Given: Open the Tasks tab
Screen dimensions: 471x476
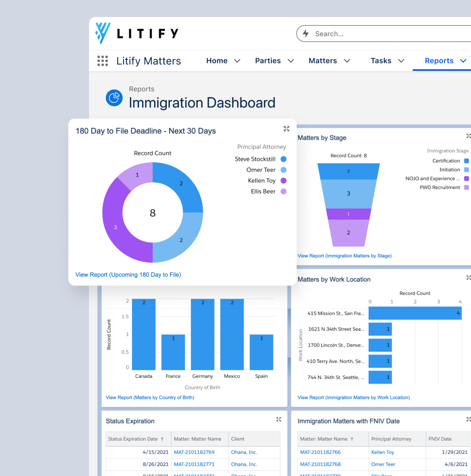Looking at the screenshot, I should pyautogui.click(x=381, y=61).
